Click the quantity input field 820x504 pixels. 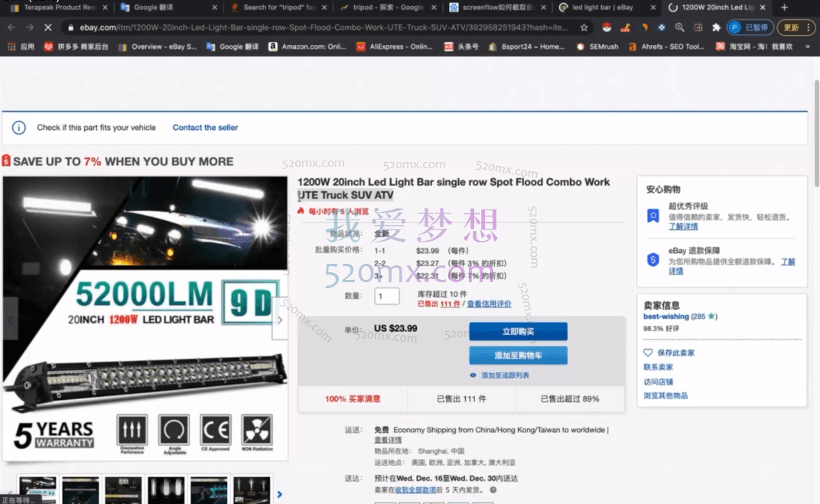click(x=387, y=297)
